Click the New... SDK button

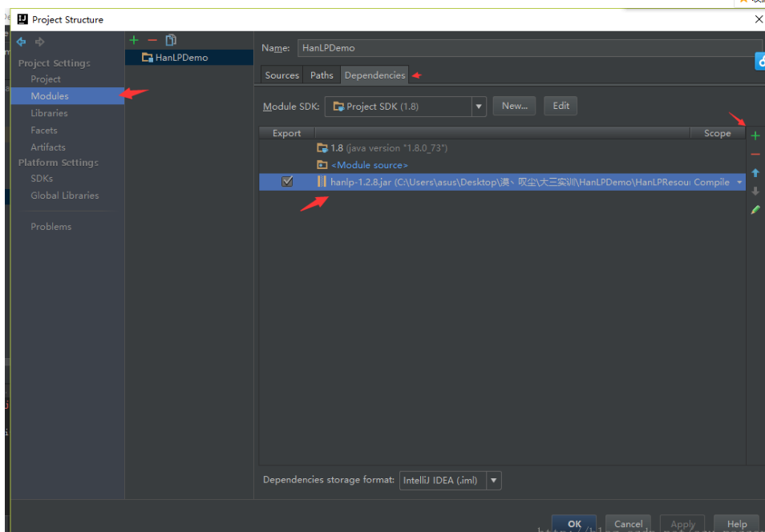click(x=514, y=106)
